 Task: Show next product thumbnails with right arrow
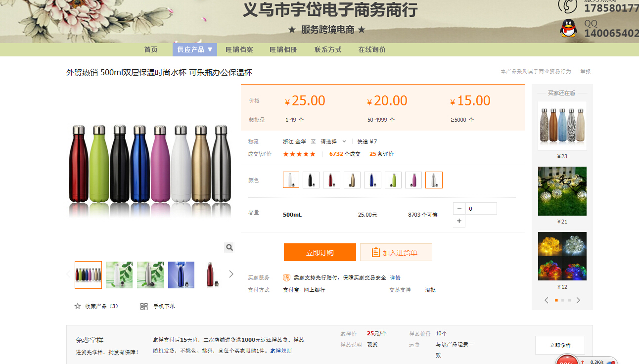click(x=231, y=274)
